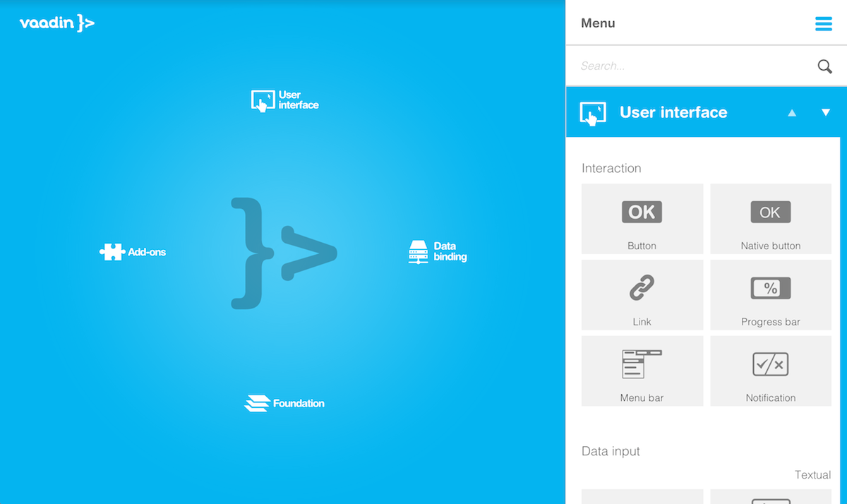
Task: Open the Native button component tile
Action: pyautogui.click(x=771, y=219)
